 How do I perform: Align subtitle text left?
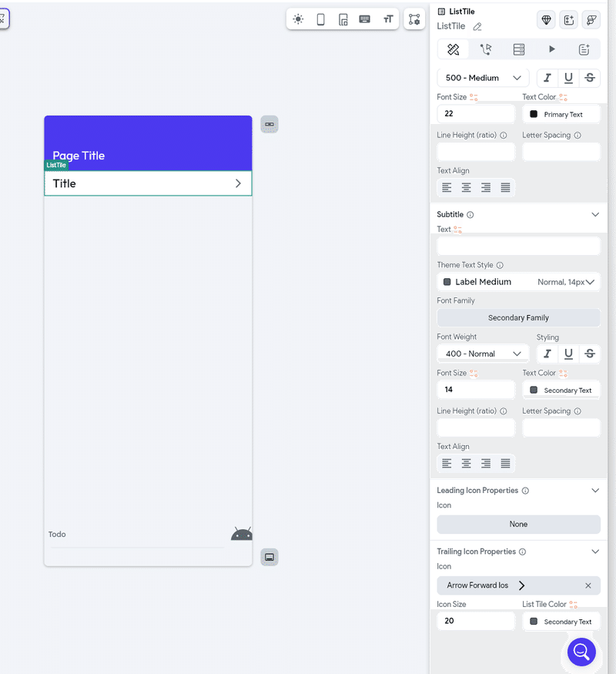point(447,464)
